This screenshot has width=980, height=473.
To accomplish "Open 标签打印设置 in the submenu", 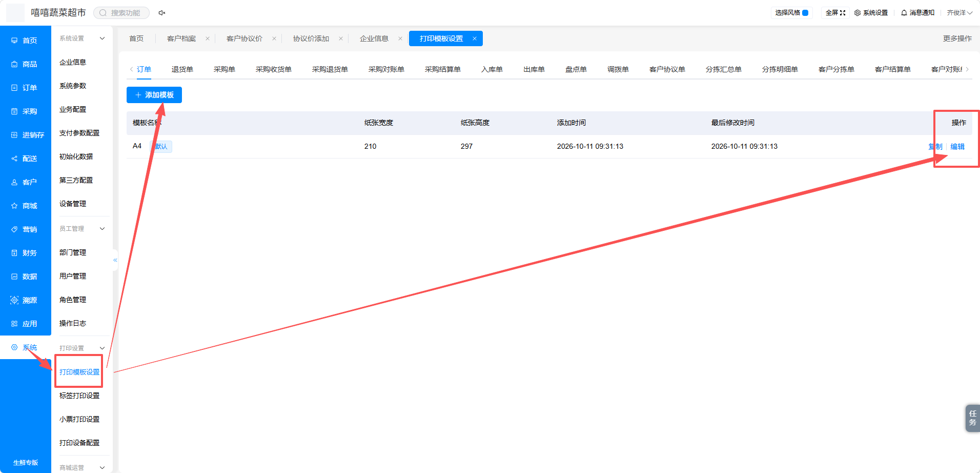I will 79,396.
